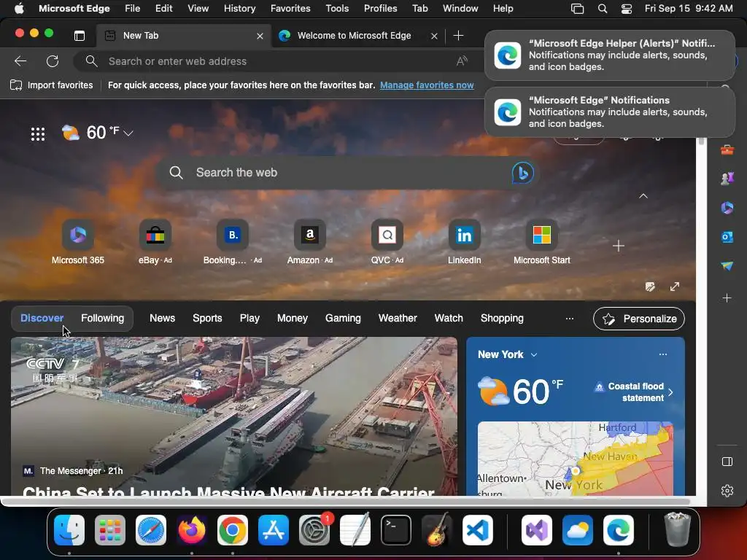
Task: Open Firefox from the Dock
Action: [192, 529]
